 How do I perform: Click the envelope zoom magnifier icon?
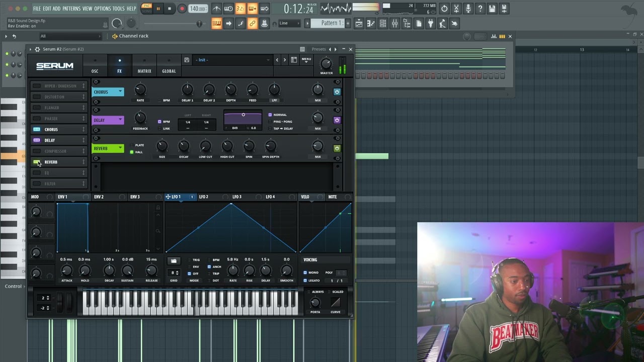coord(158,231)
